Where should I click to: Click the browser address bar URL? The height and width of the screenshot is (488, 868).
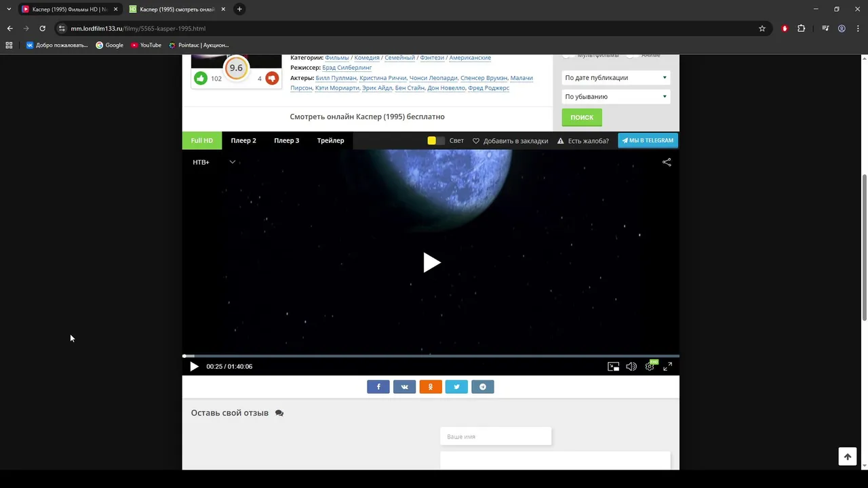[x=138, y=28]
